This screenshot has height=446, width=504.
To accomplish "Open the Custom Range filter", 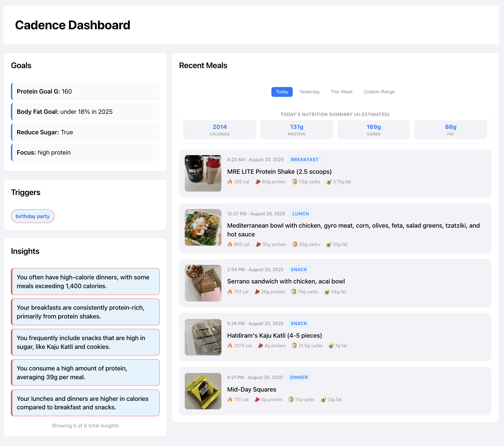I will pos(379,92).
